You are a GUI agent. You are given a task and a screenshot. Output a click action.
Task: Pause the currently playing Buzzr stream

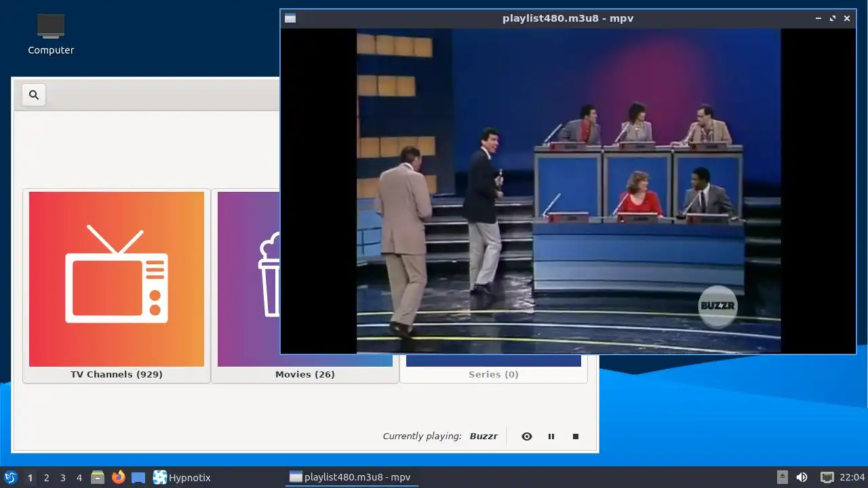[x=551, y=436]
